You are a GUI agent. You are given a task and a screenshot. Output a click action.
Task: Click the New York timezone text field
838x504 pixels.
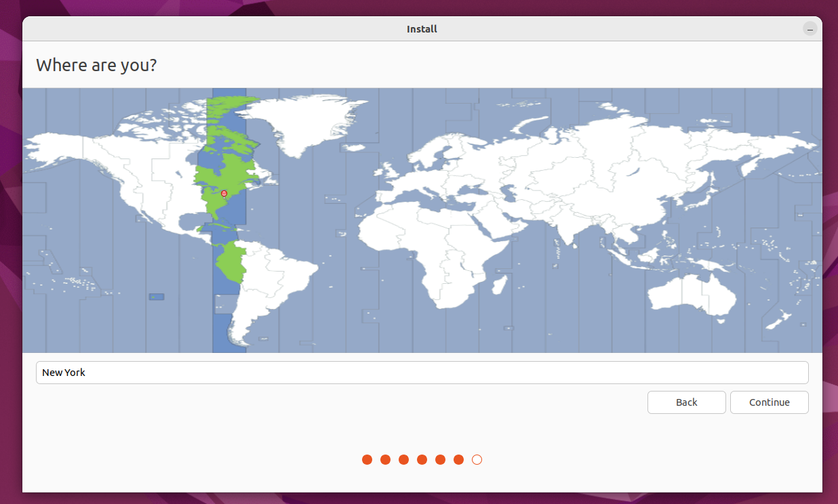[x=422, y=372]
